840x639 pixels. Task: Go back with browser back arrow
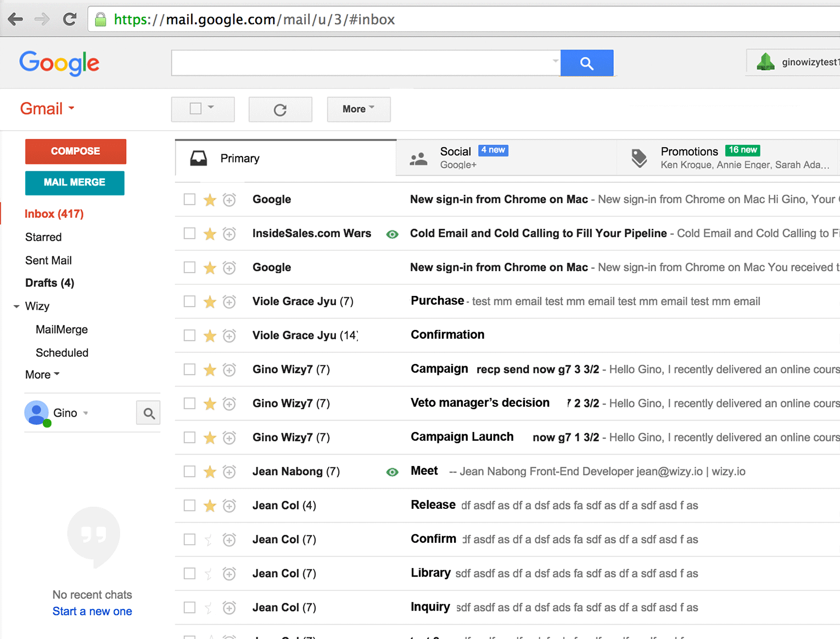pyautogui.click(x=15, y=20)
